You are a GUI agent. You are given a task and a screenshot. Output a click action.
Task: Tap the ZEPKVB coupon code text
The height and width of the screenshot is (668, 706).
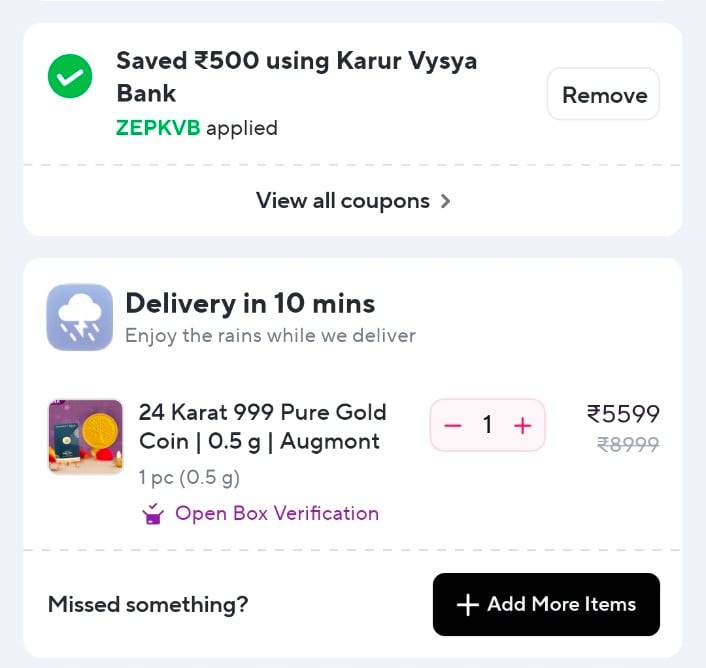click(x=158, y=128)
